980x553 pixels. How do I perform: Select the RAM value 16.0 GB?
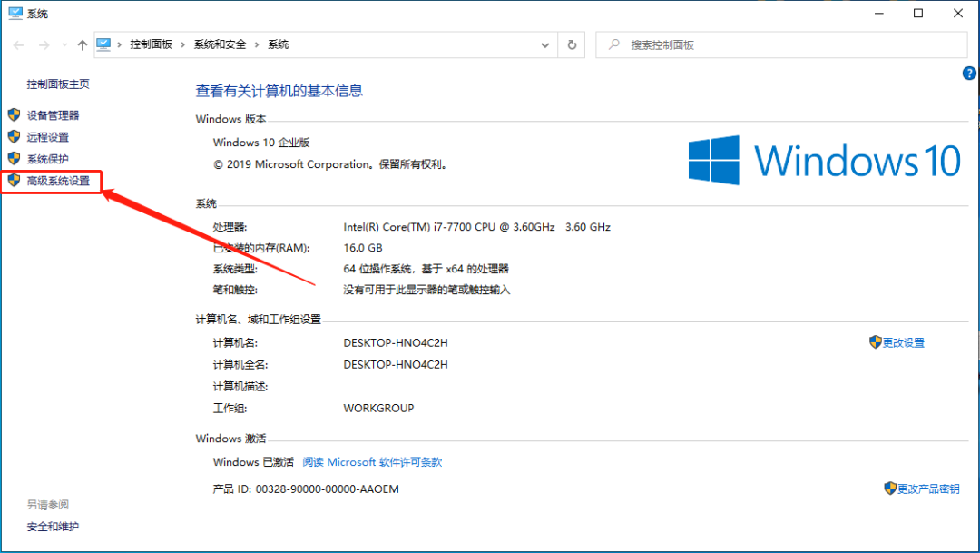coord(362,248)
